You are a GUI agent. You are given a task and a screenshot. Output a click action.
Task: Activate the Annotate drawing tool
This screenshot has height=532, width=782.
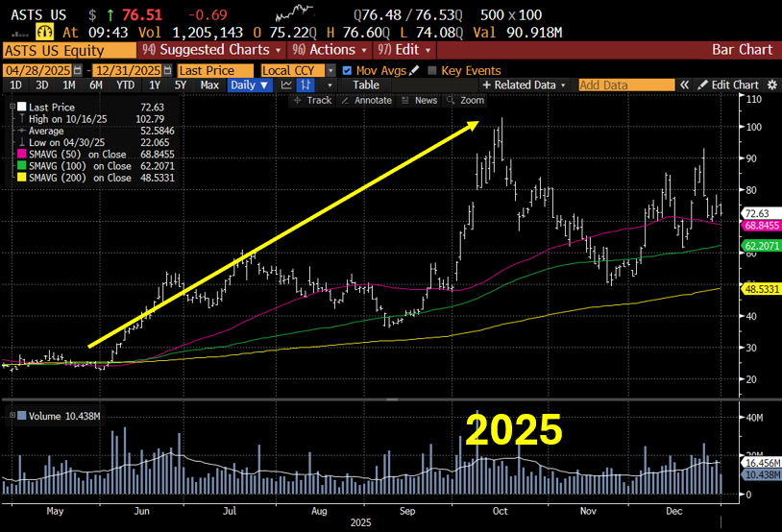pos(367,100)
